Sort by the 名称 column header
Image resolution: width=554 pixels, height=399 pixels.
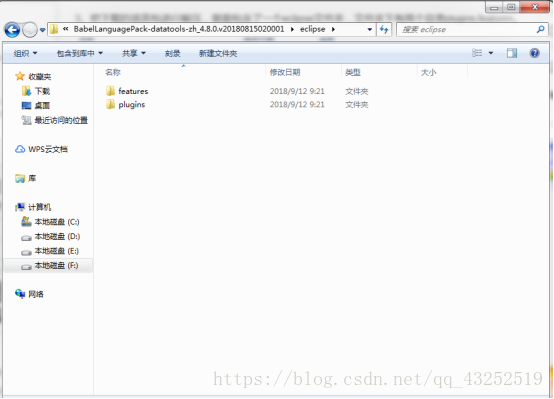tap(113, 72)
